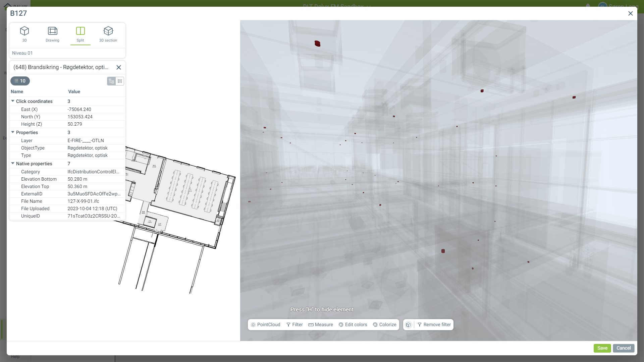Screen dimensions: 644x362
Task: Switch properties to tree view
Action: [x=111, y=81]
